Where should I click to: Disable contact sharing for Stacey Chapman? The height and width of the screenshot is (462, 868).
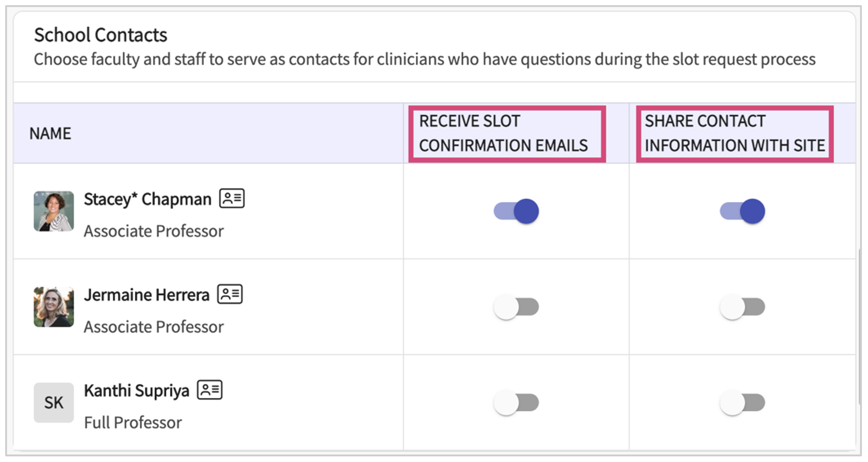click(742, 211)
